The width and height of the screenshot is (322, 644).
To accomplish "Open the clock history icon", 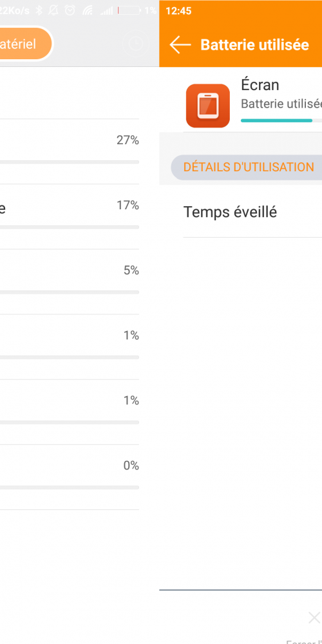I will (135, 44).
